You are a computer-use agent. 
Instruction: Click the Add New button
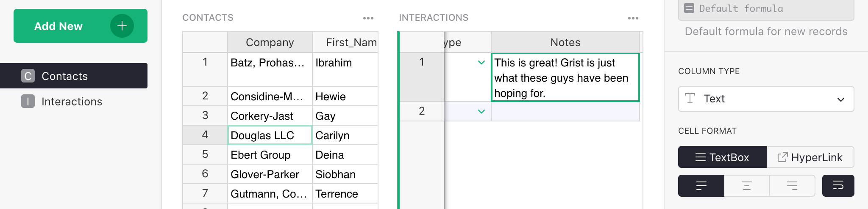pos(58,26)
